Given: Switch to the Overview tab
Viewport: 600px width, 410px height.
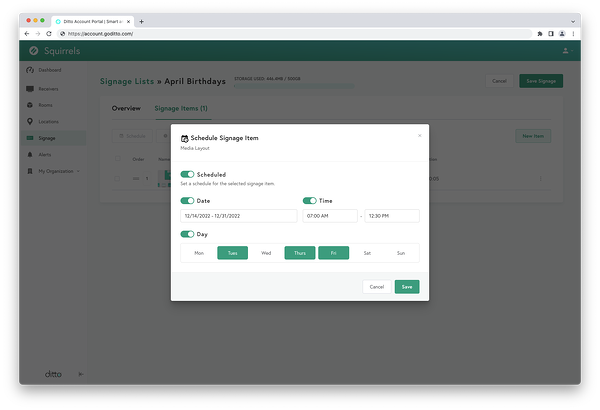Looking at the screenshot, I should (126, 108).
